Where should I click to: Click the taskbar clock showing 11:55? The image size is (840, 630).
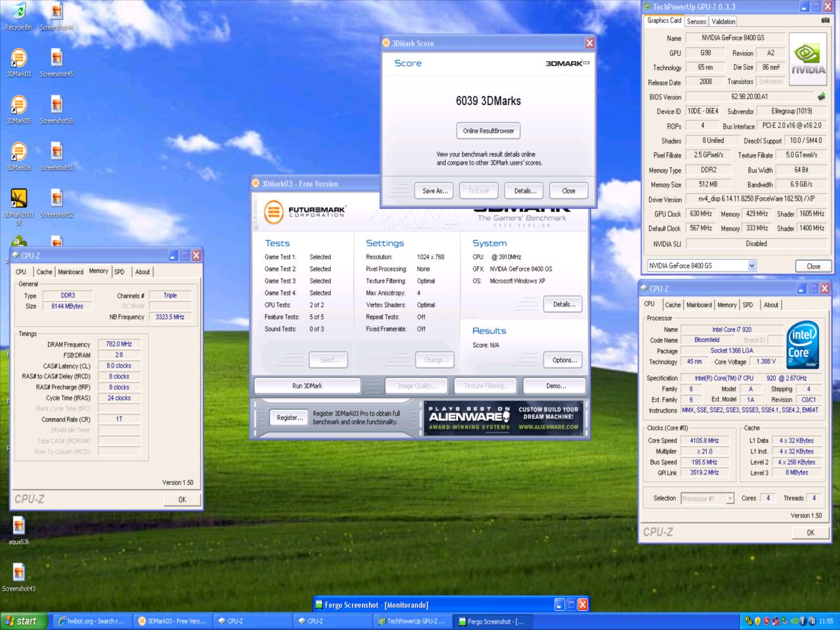pyautogui.click(x=826, y=621)
